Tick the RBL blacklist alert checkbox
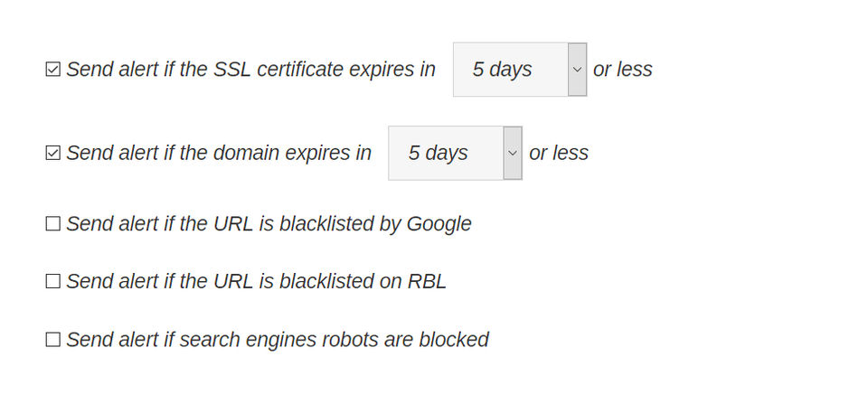 pyautogui.click(x=52, y=282)
